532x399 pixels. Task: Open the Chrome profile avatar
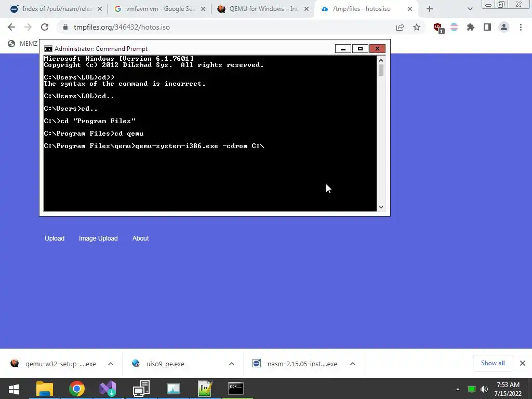(504, 27)
